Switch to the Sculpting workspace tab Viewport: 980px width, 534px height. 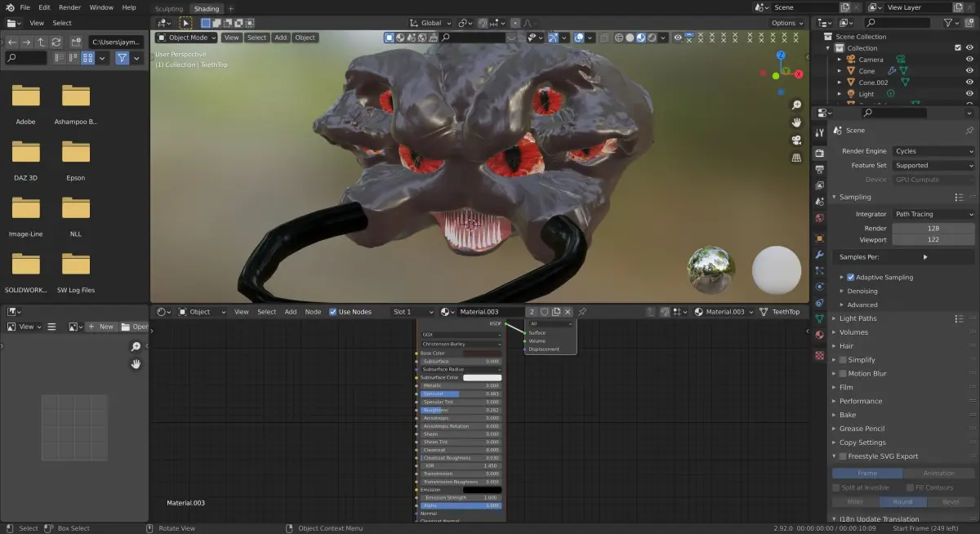point(169,9)
